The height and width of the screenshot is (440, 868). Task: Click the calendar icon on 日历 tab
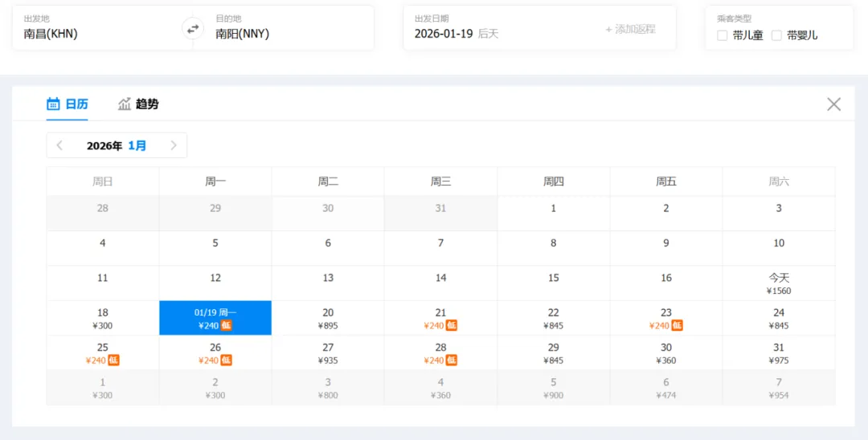[x=53, y=104]
